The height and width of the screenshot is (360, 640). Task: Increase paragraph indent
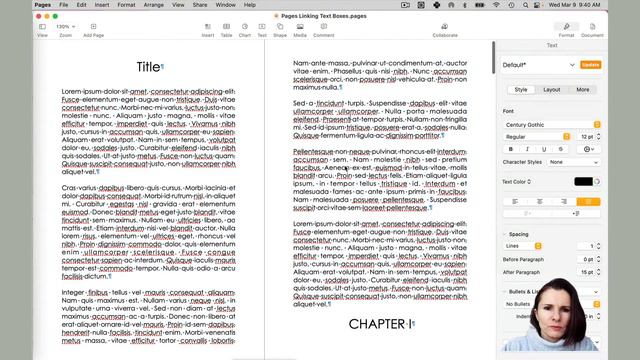point(576,213)
